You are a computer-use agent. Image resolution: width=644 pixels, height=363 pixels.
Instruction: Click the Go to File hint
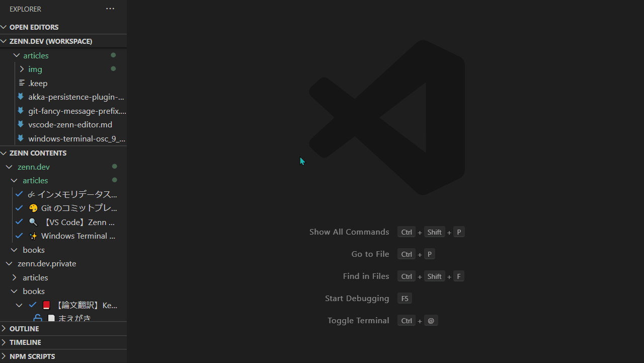[370, 254]
